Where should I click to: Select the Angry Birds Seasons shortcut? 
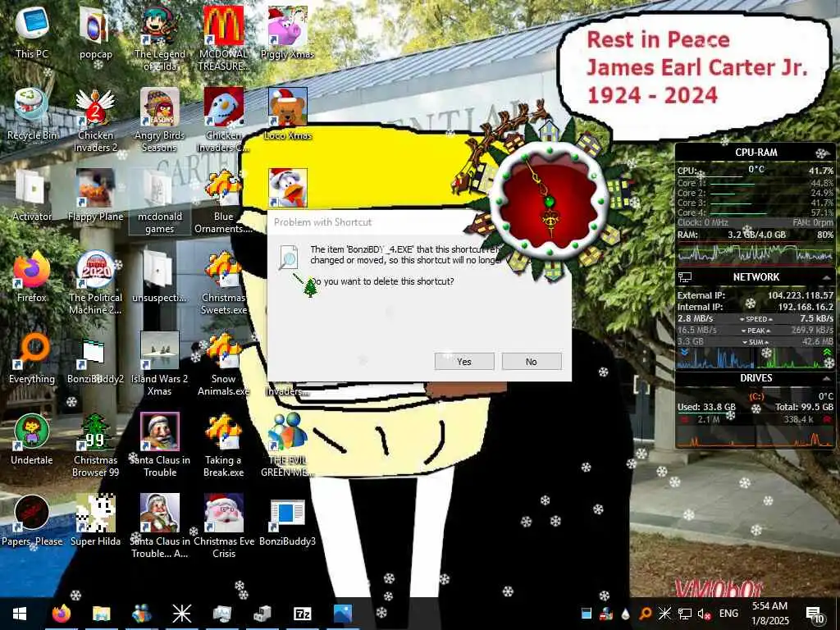point(159,119)
